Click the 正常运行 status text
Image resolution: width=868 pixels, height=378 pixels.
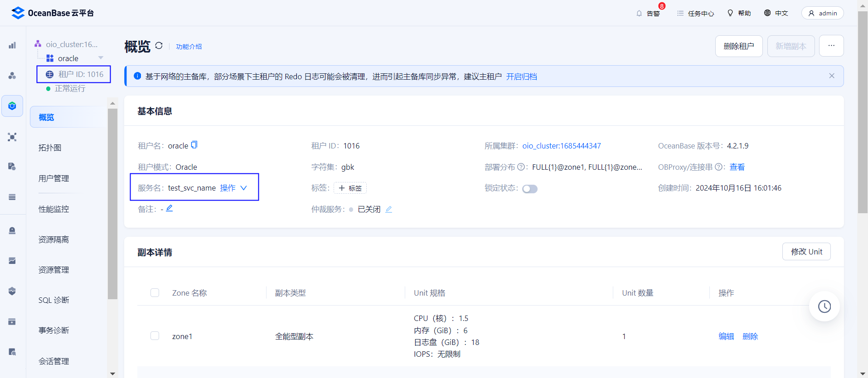(x=70, y=88)
